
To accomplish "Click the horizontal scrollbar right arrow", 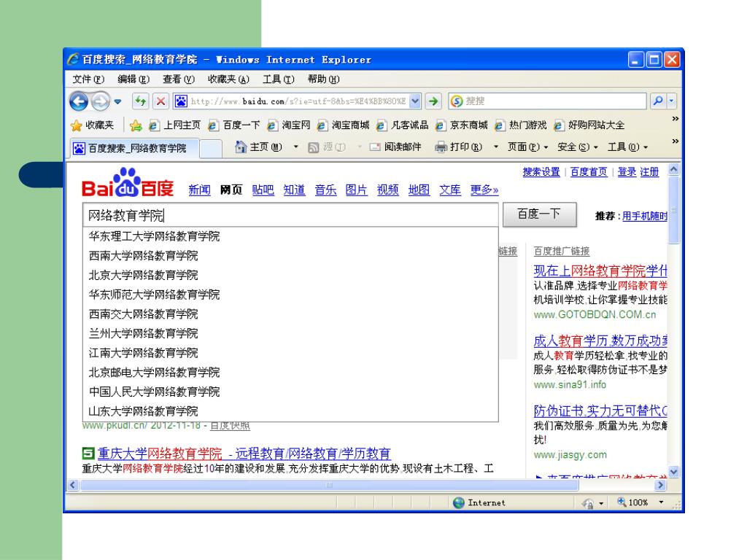I will [660, 485].
